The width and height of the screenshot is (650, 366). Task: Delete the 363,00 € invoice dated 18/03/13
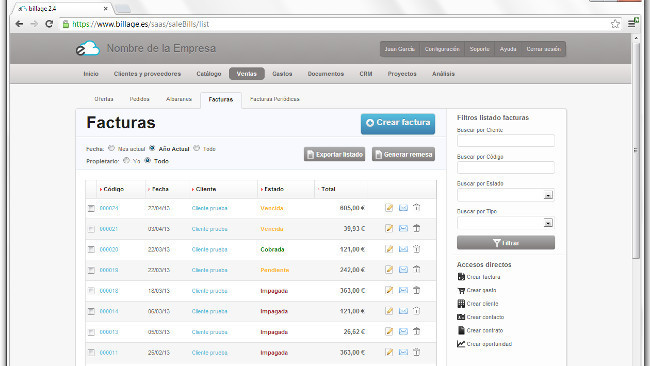[x=417, y=290]
